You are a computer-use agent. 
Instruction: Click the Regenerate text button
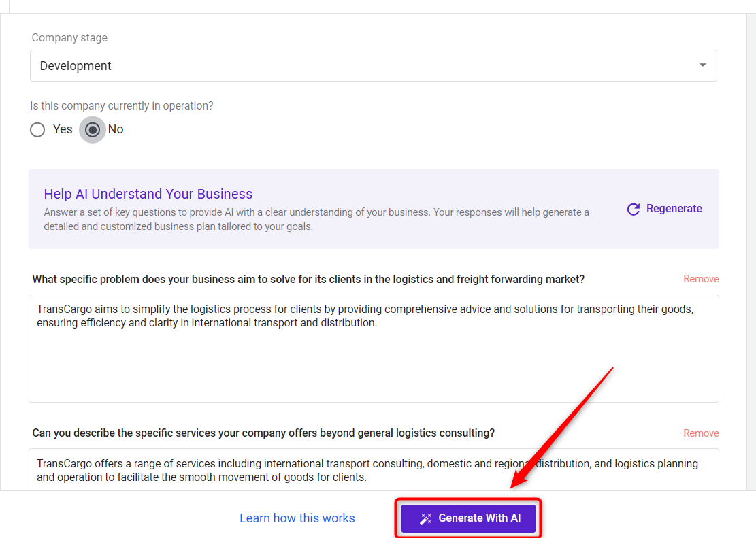point(674,209)
